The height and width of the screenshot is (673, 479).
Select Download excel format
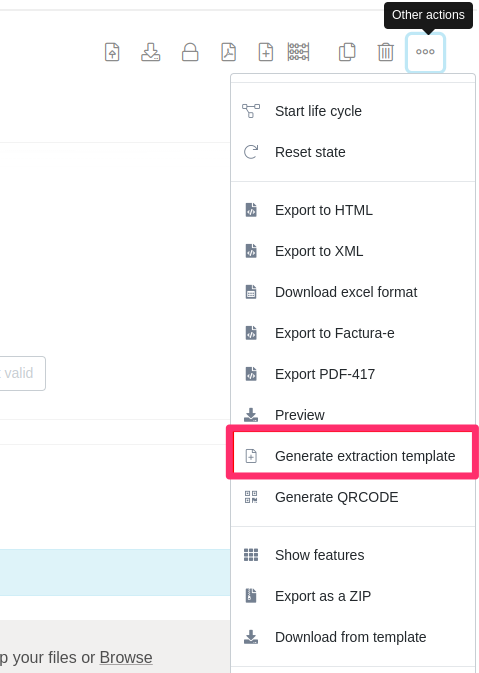point(353,292)
